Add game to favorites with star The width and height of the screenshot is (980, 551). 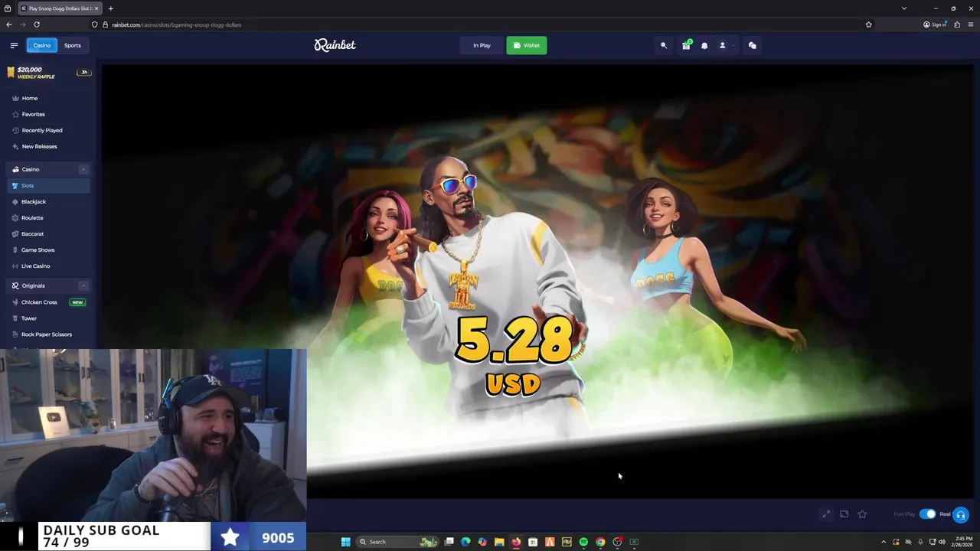coord(862,514)
